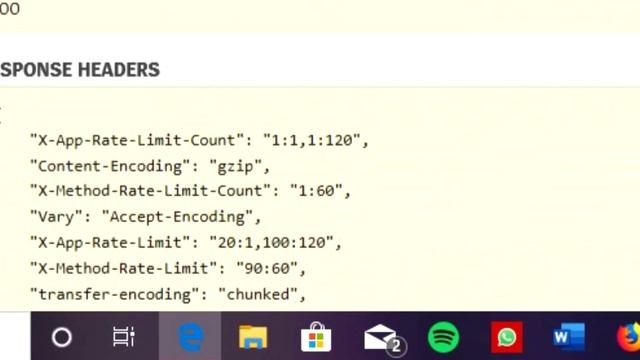The image size is (640, 360).
Task: Launch Microsoft Store from taskbar
Action: click(316, 337)
